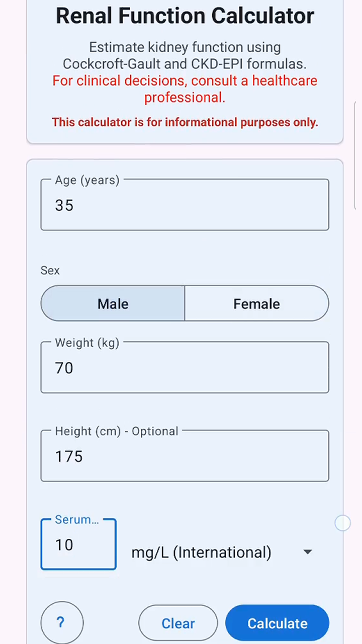Open the mg/L (International) unit selector
The height and width of the screenshot is (644, 362).
tap(201, 552)
